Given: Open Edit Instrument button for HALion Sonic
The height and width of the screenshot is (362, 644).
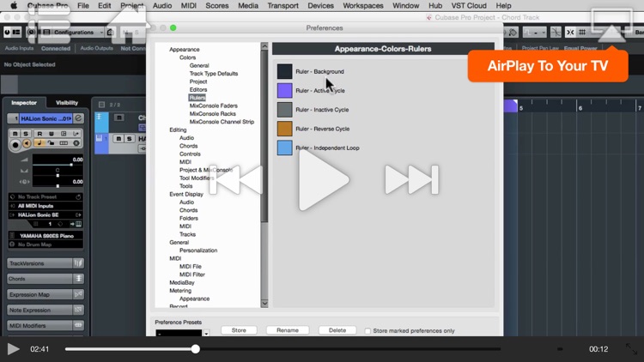Looking at the screenshot, I should coord(78,118).
